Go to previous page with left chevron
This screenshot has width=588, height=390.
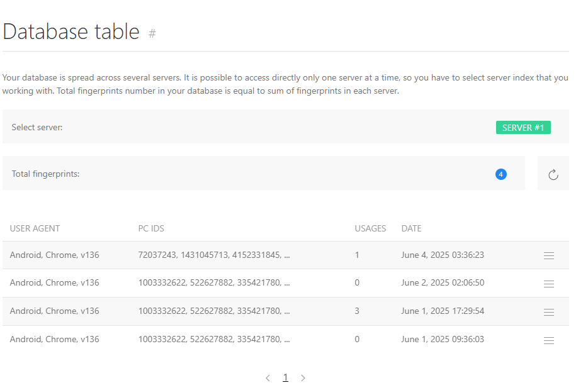(268, 378)
